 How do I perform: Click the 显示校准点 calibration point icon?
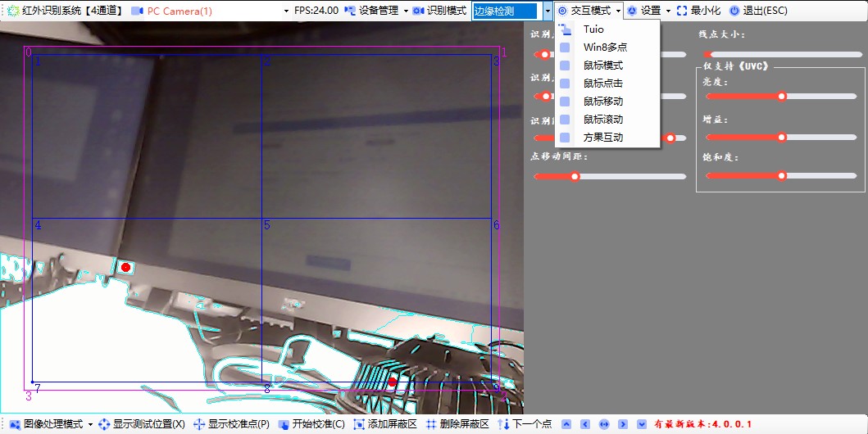pos(199,424)
